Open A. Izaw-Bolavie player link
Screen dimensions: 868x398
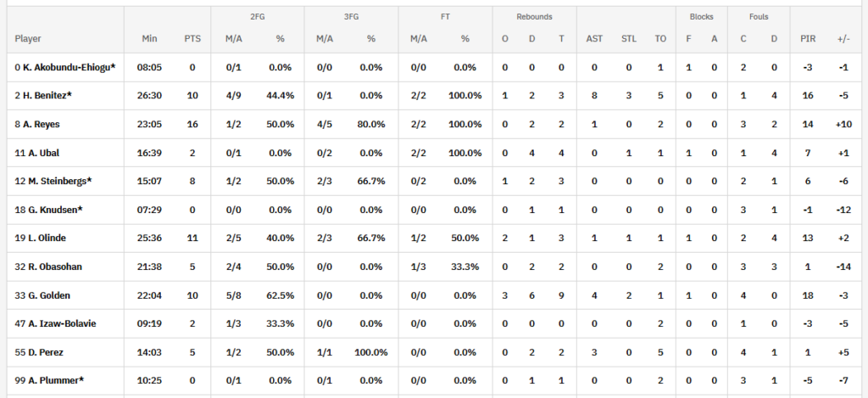55,323
